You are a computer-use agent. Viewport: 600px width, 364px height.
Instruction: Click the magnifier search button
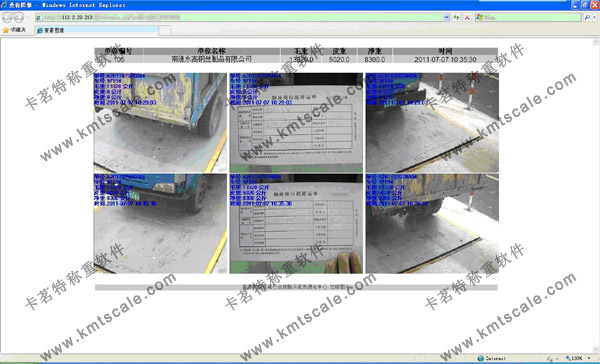pyautogui.click(x=587, y=17)
